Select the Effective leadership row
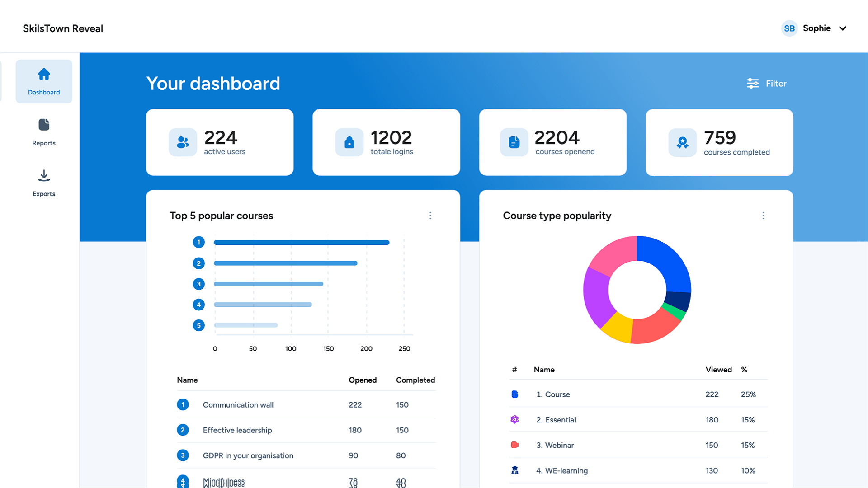The width and height of the screenshot is (868, 488). click(x=237, y=430)
